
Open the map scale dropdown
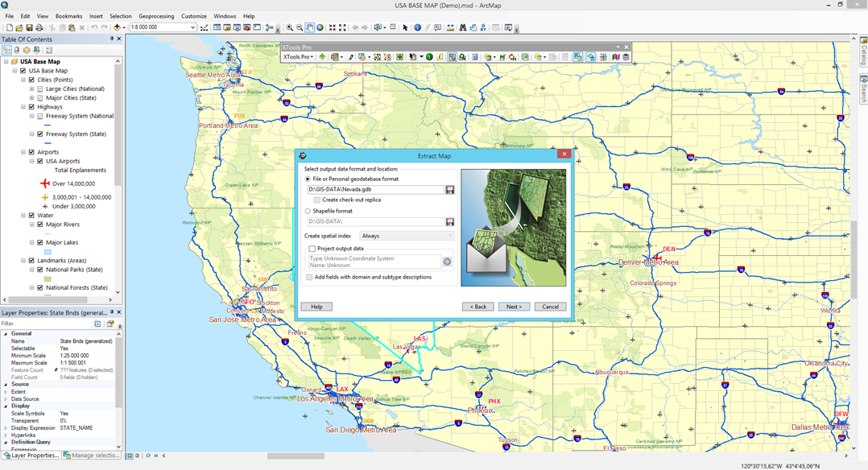[x=192, y=27]
